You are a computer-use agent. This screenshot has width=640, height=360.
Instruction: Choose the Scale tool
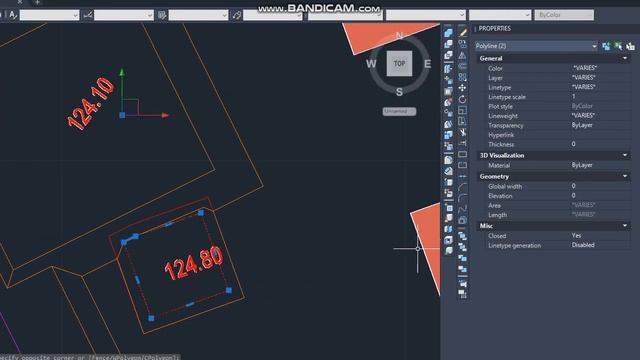click(x=462, y=110)
